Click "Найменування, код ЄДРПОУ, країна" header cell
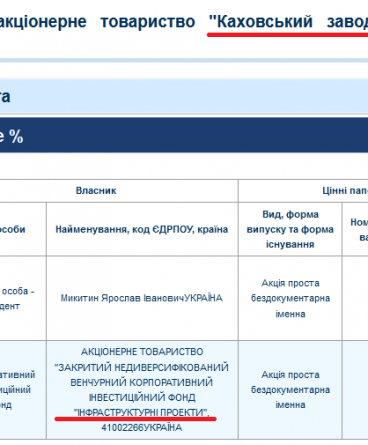 142,229
